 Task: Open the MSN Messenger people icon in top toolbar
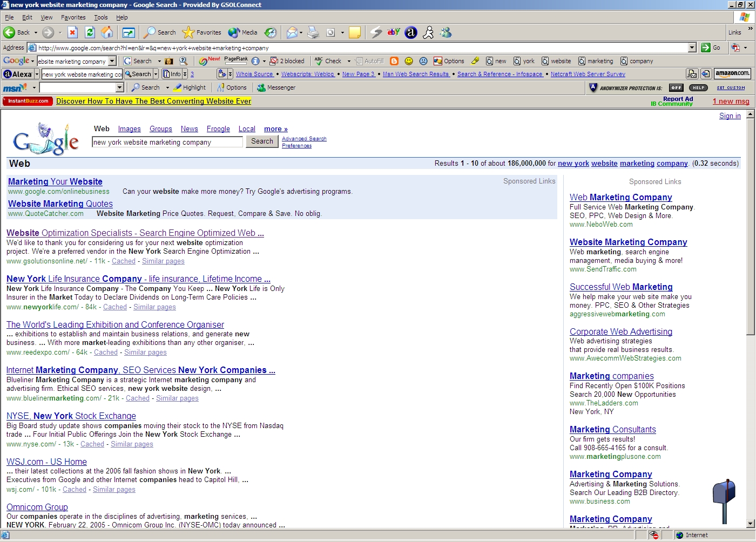(446, 32)
